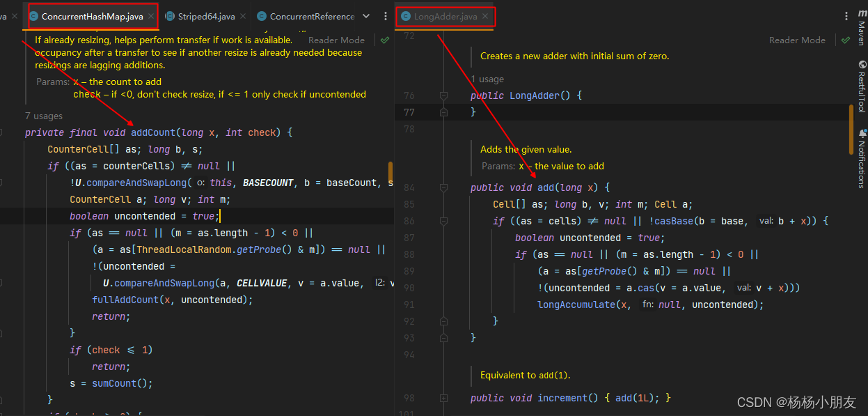Image resolution: width=868 pixels, height=416 pixels.
Task: Click the '7 usages' link above addCount
Action: (43, 115)
